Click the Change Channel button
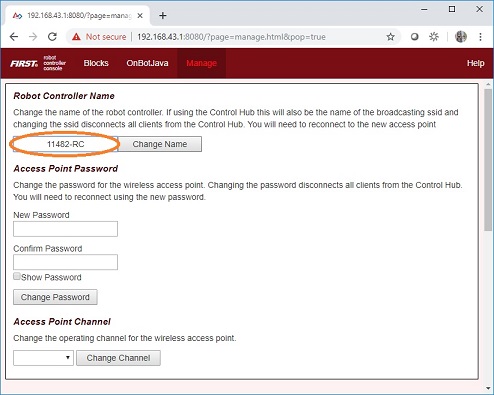The width and height of the screenshot is (494, 395). coord(118,358)
